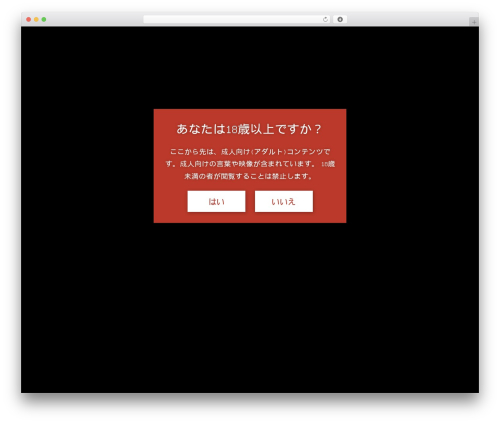This screenshot has width=500, height=423.
Task: Click the black overlay below the age dialog
Action: pos(250,307)
